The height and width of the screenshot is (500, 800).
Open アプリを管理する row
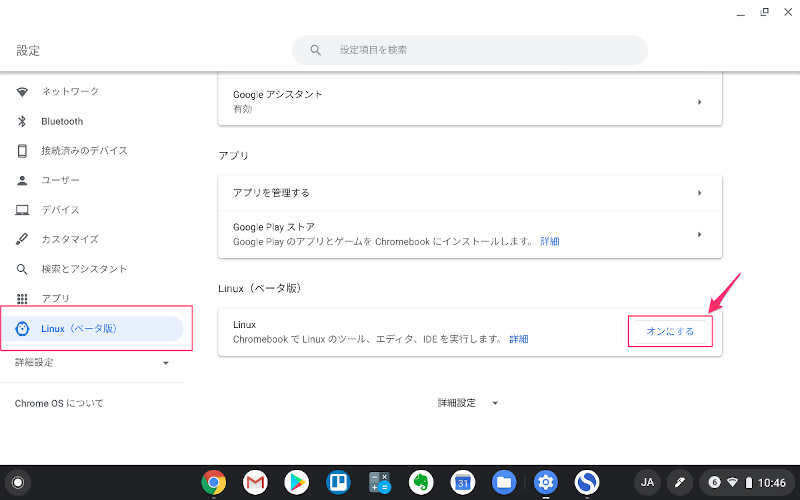[470, 193]
